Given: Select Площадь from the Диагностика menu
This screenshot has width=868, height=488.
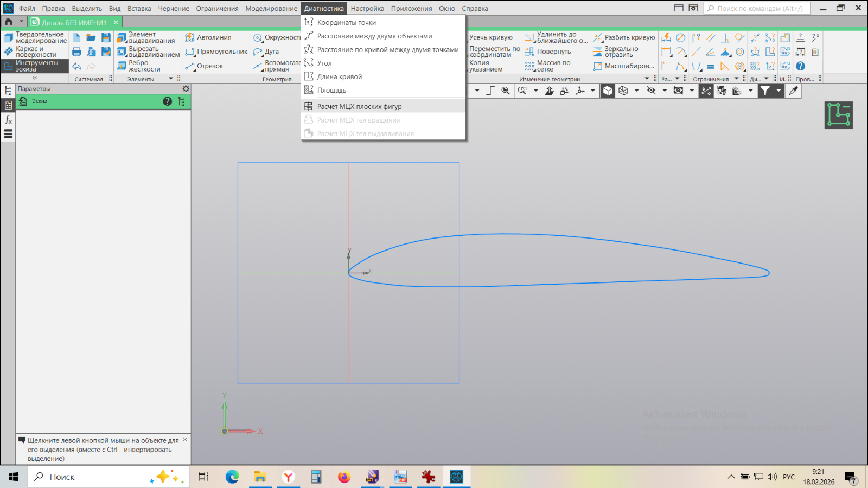Looking at the screenshot, I should (331, 90).
